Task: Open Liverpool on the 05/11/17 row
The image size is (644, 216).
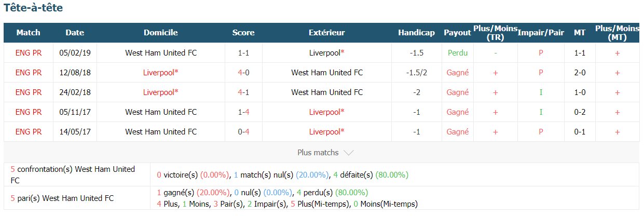Action: pos(327,112)
